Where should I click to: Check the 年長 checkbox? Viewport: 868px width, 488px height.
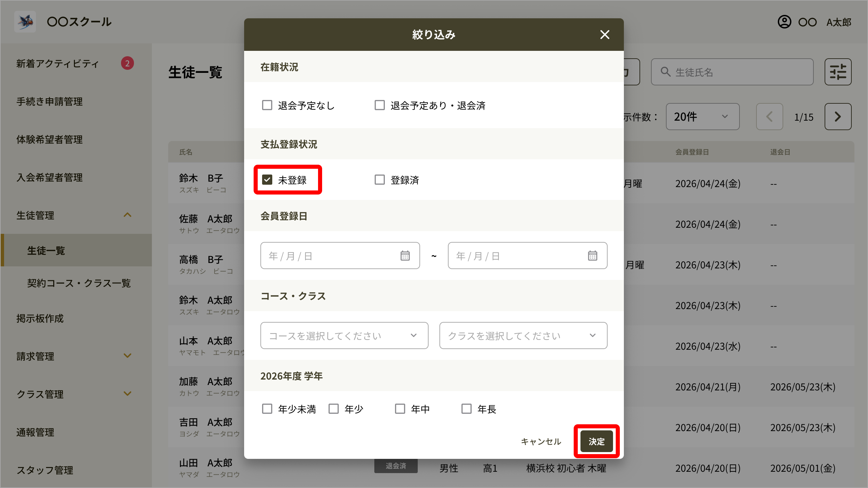[467, 409]
